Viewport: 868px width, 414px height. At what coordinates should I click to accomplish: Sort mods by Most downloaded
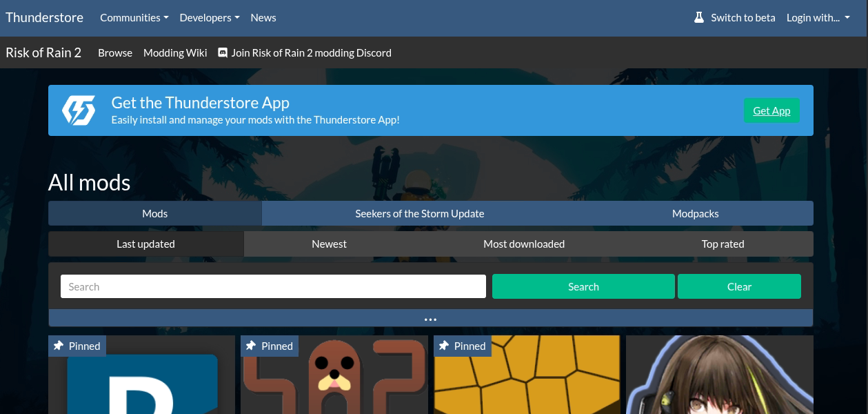tap(524, 244)
